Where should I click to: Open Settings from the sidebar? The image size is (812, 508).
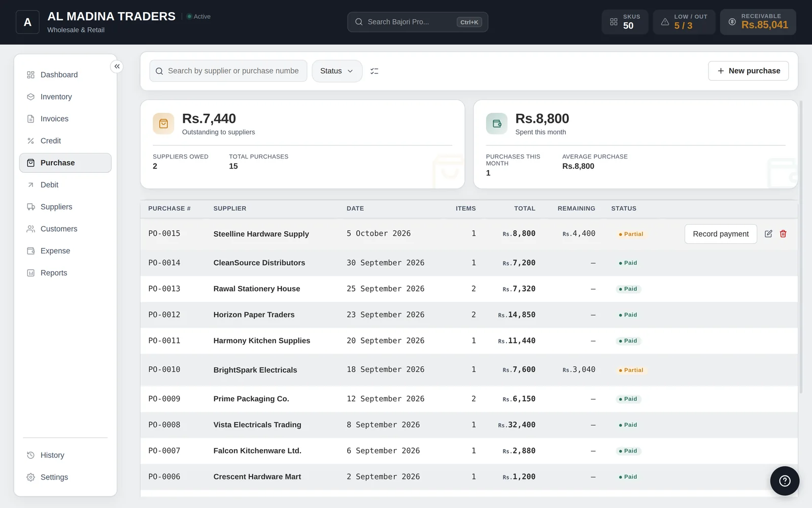(65, 477)
